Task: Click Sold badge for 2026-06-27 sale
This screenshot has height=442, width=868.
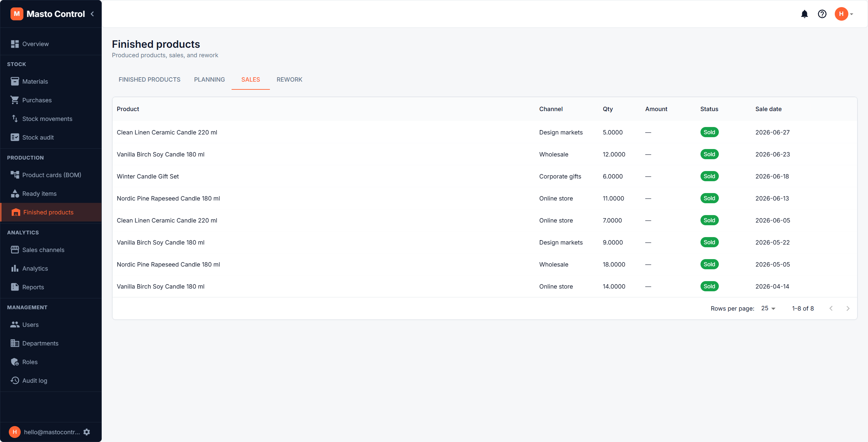Action: pyautogui.click(x=709, y=132)
